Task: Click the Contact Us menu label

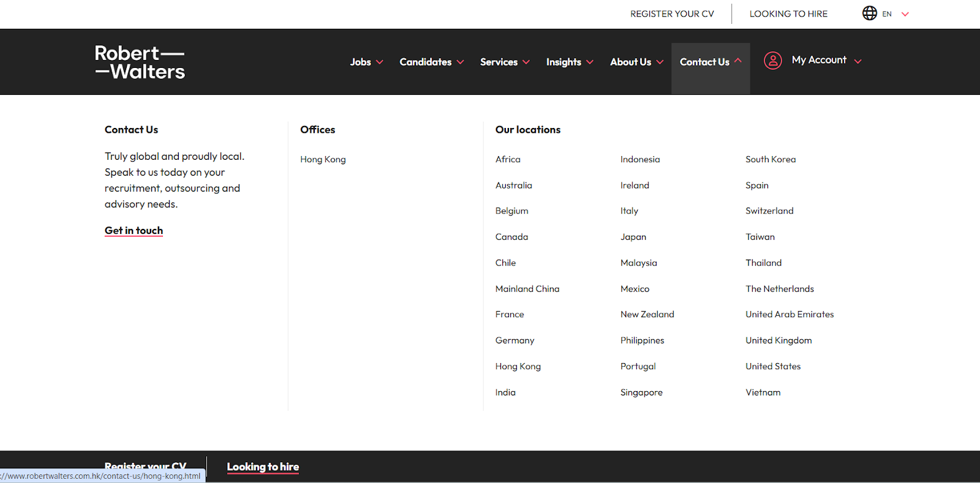Action: pos(704,62)
